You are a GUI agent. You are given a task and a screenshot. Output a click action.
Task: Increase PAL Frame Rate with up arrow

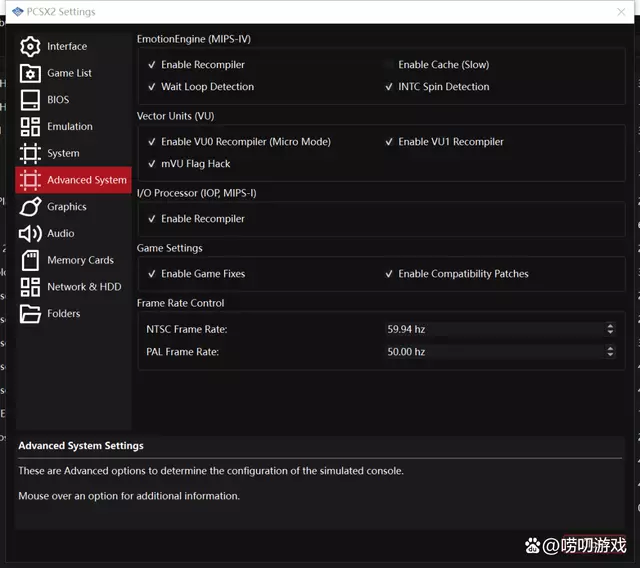click(610, 348)
